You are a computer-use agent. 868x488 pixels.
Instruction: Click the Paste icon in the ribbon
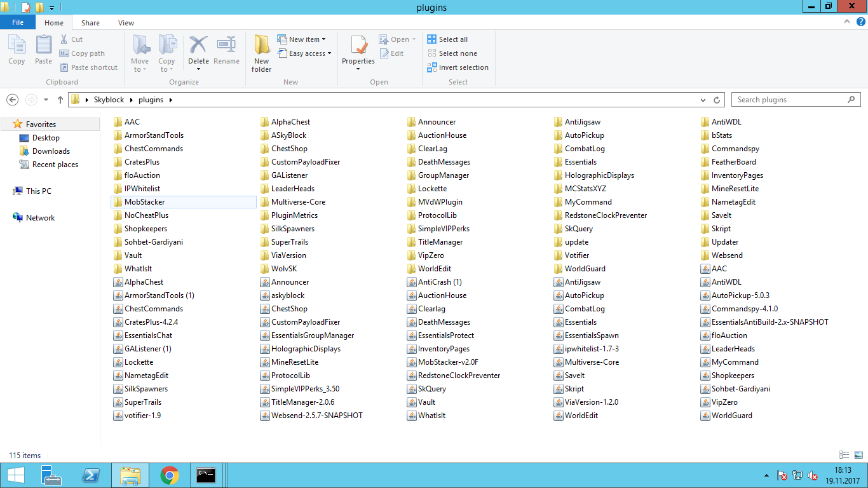[43, 50]
